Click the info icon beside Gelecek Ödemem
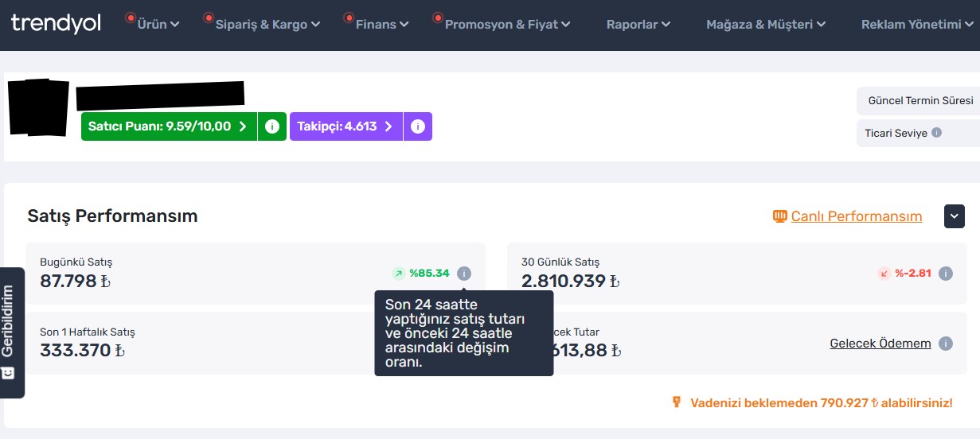The height and width of the screenshot is (439, 980). coord(946,344)
